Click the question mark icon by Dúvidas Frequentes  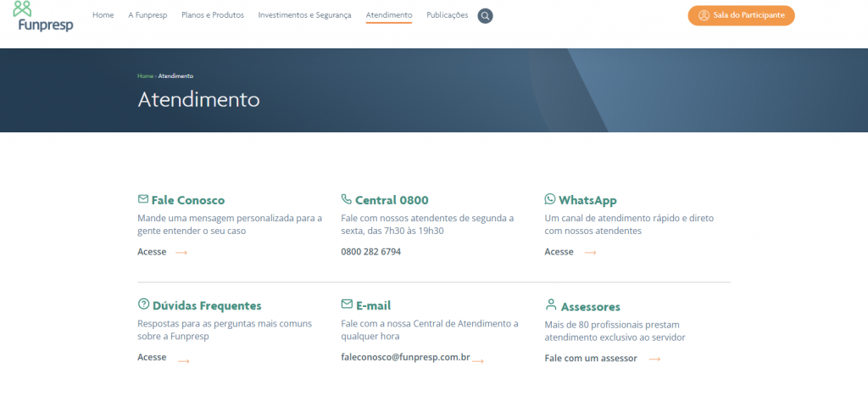[x=142, y=304]
